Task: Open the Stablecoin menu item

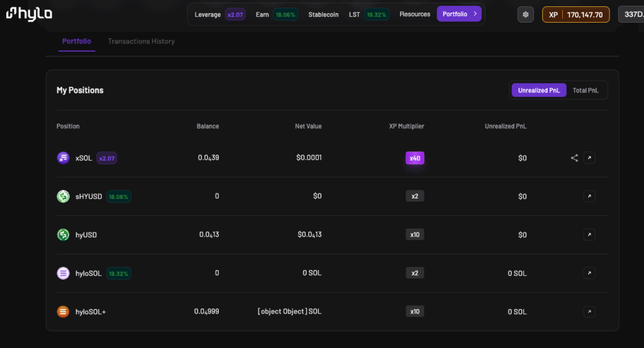Action: [323, 14]
